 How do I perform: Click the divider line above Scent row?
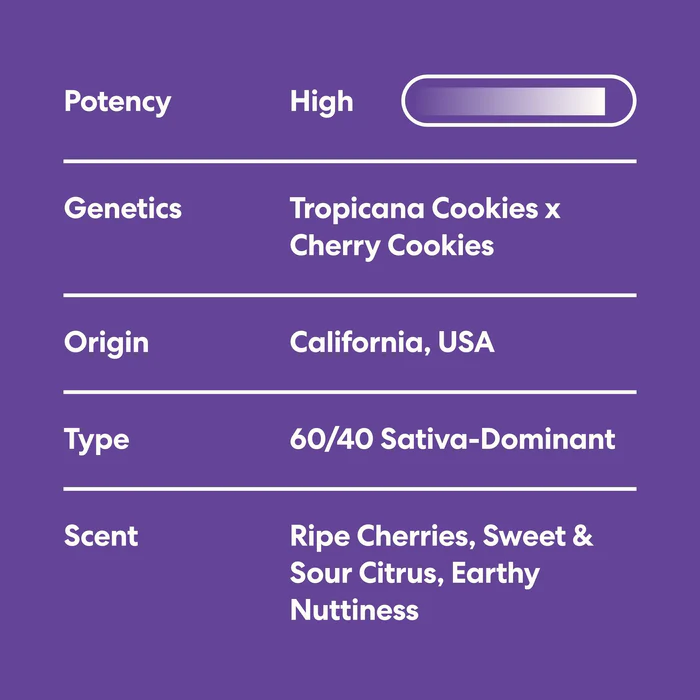350,489
